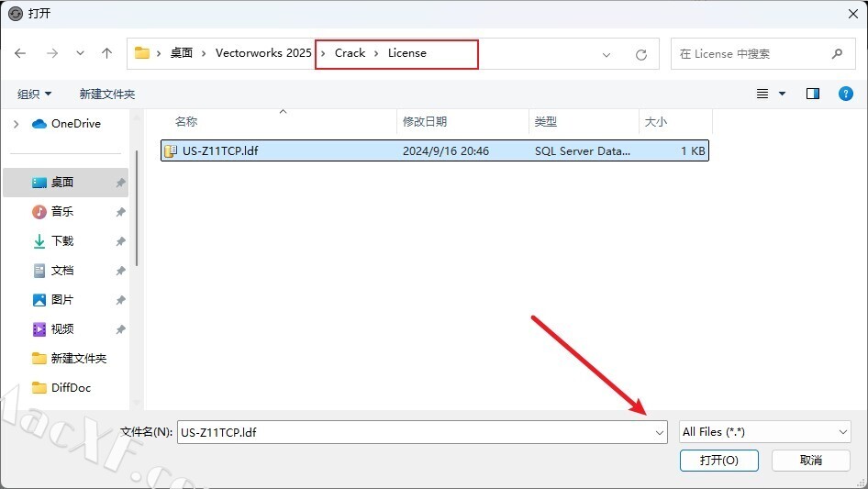
Task: Change the view layout icon
Action: tap(762, 94)
